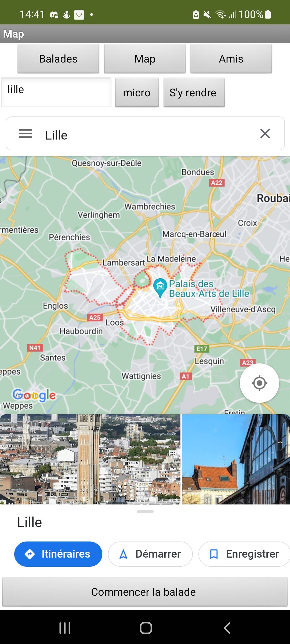Start navigation with Démarrer
Image resolution: width=290 pixels, height=644 pixels.
[150, 554]
